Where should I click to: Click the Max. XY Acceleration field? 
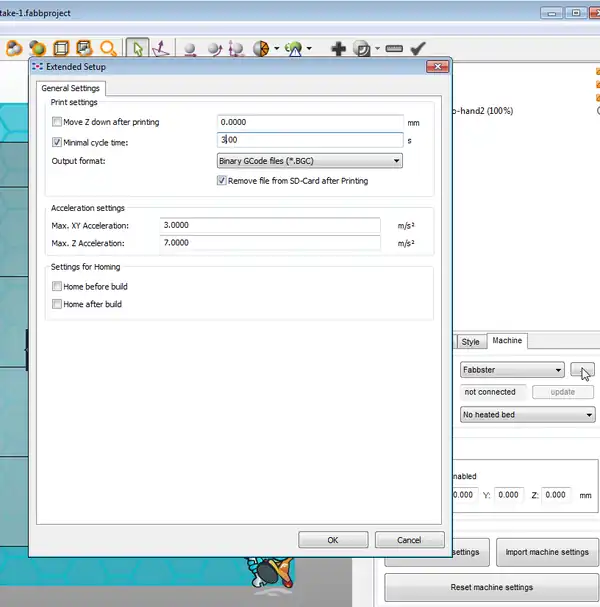[270, 226]
